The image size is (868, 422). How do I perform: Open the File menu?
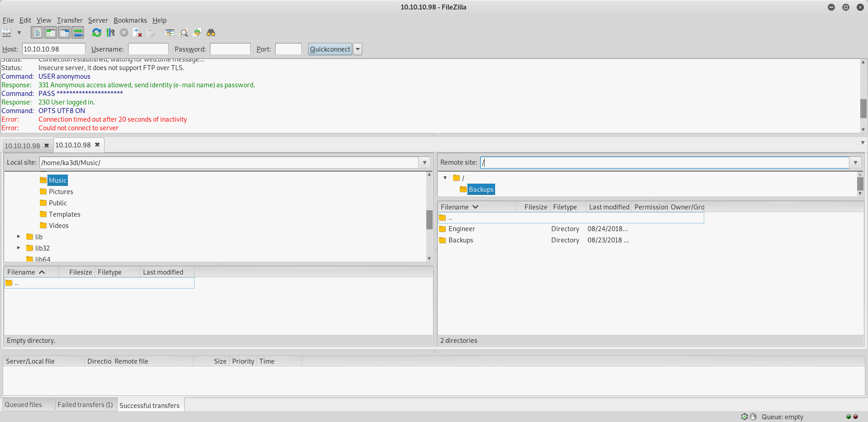[x=8, y=20]
